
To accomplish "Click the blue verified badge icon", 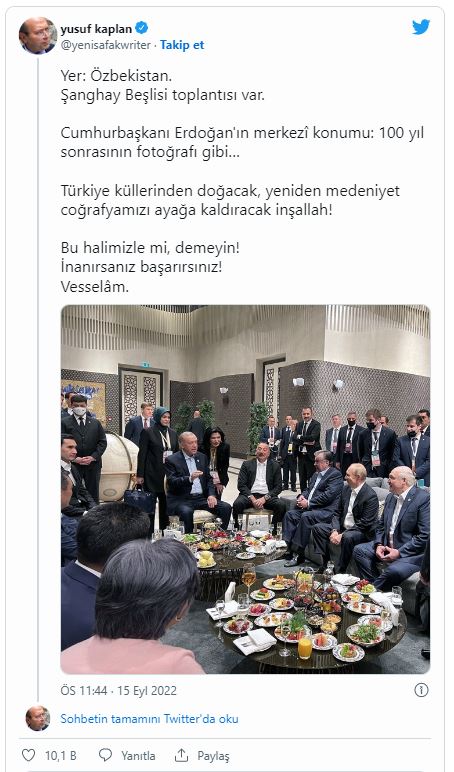I will pyautogui.click(x=142, y=28).
